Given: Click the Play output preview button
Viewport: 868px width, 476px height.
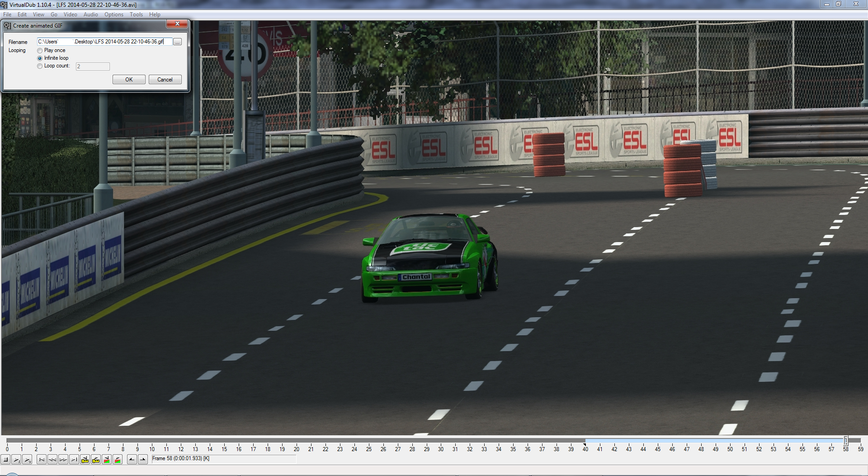Looking at the screenshot, I should click(x=28, y=460).
